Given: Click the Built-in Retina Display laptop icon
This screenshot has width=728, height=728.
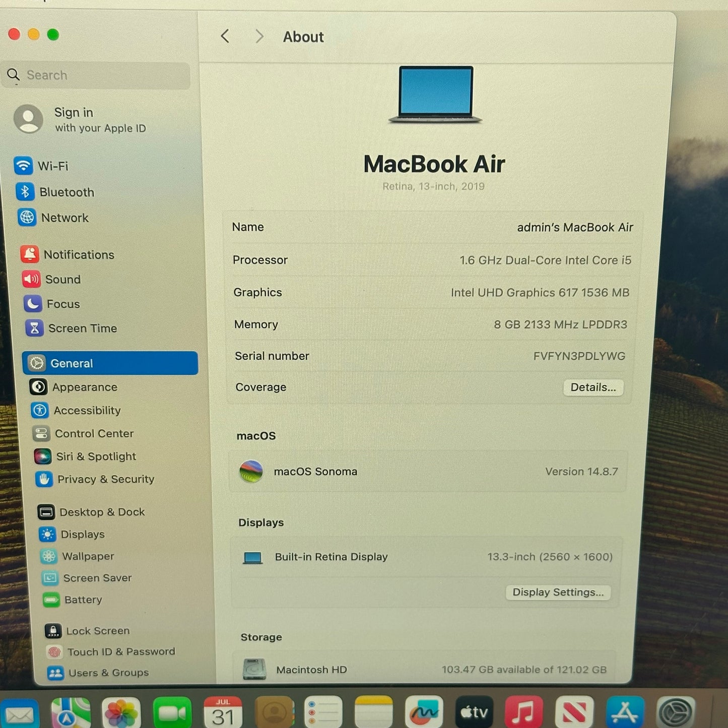Looking at the screenshot, I should coord(252,557).
